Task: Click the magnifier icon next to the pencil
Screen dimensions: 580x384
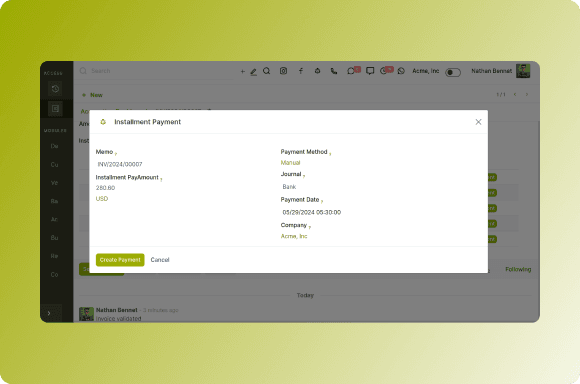Action: 266,71
